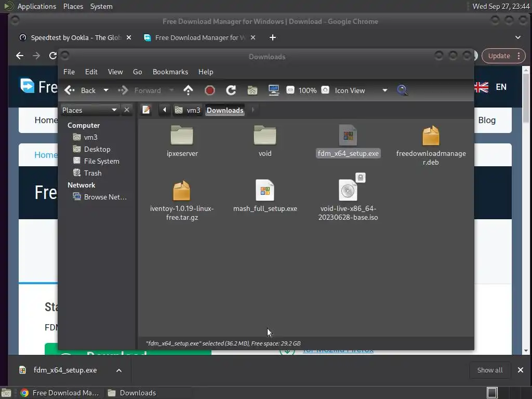Click the path bar left scroll arrow
532x399 pixels.
click(x=165, y=110)
